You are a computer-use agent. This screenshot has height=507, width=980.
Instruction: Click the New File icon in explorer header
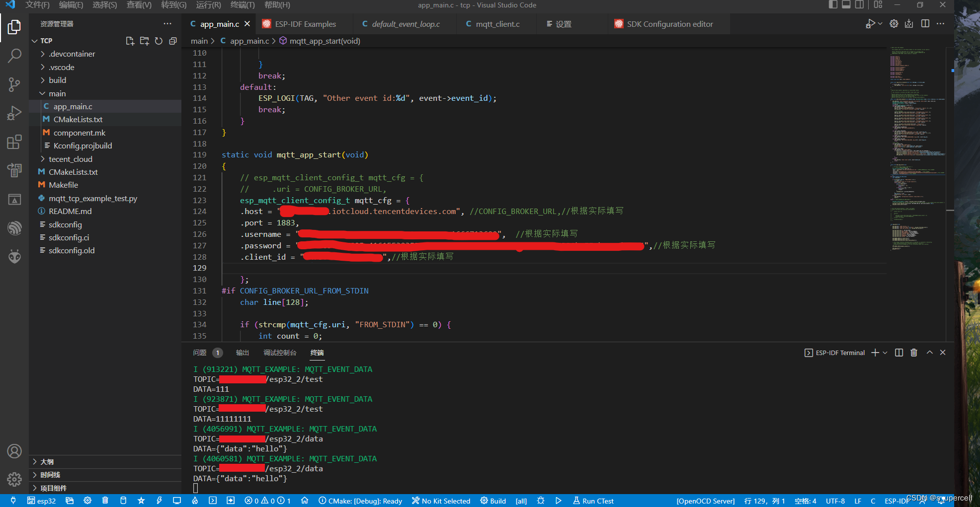130,41
